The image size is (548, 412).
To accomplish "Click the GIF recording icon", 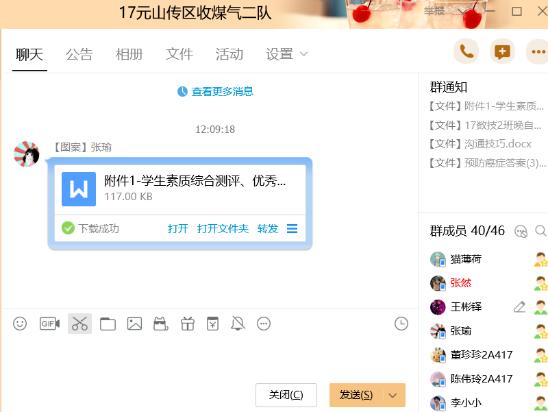I will pos(50,324).
